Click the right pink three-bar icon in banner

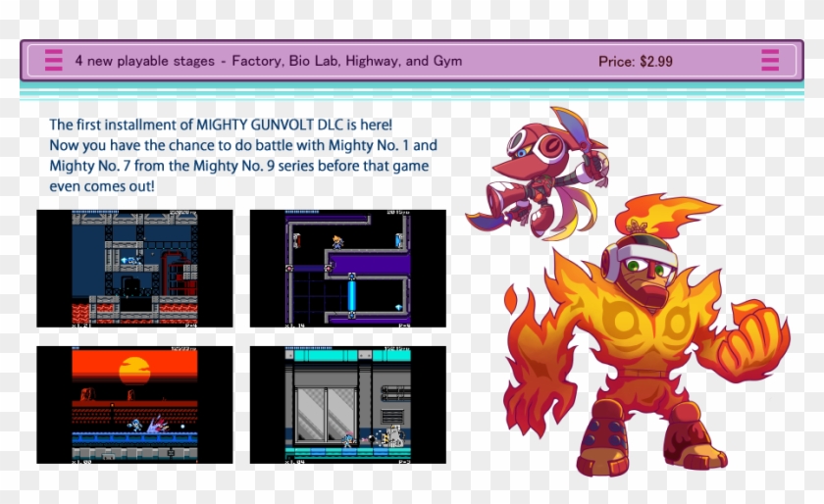(x=770, y=60)
